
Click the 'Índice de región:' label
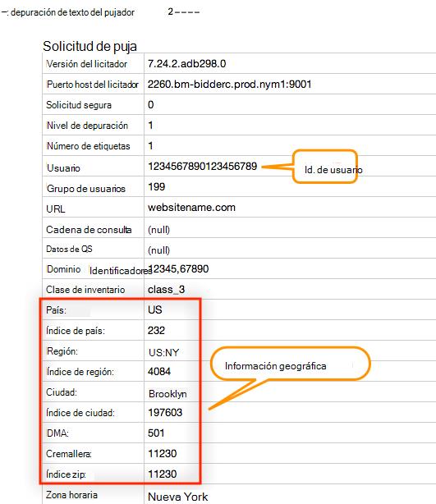[x=80, y=372]
